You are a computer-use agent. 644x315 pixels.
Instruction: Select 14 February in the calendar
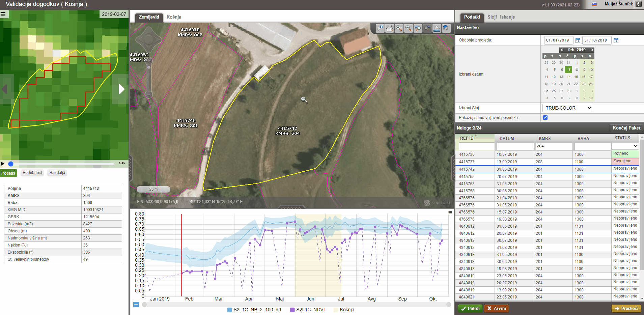[569, 77]
